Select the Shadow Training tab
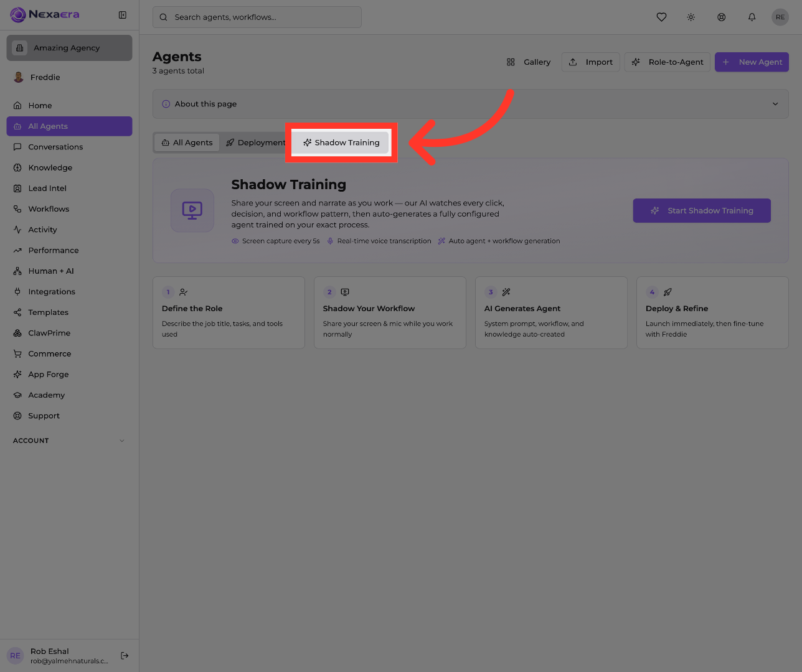The image size is (802, 672). [x=341, y=142]
